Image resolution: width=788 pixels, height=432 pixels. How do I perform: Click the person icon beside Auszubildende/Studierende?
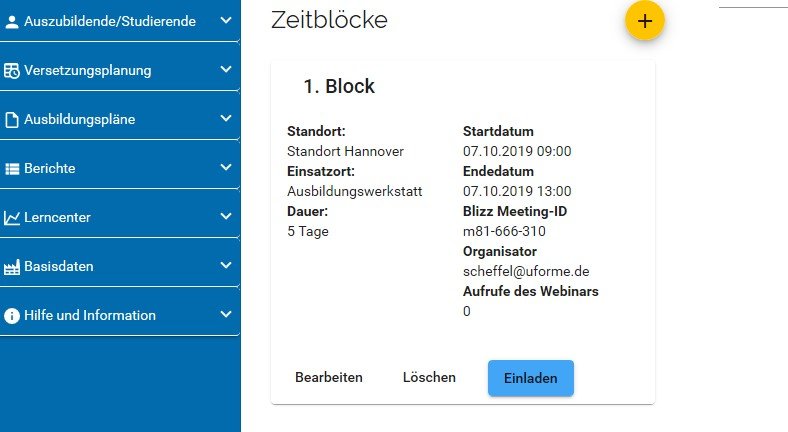[x=12, y=21]
